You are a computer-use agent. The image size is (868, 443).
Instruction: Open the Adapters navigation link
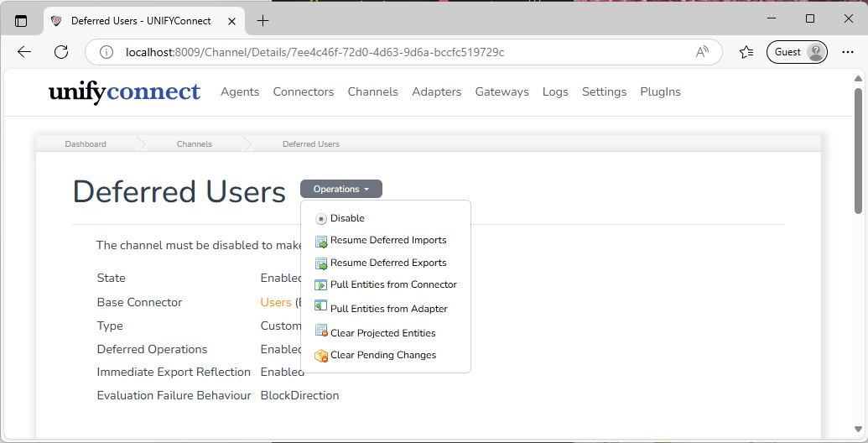(436, 92)
